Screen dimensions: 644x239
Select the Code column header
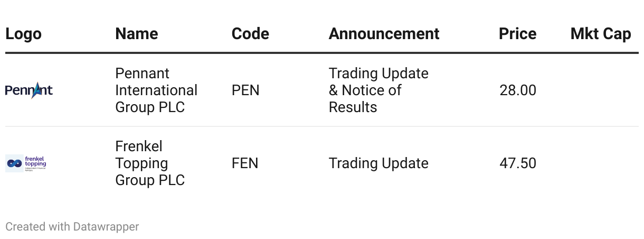click(250, 34)
